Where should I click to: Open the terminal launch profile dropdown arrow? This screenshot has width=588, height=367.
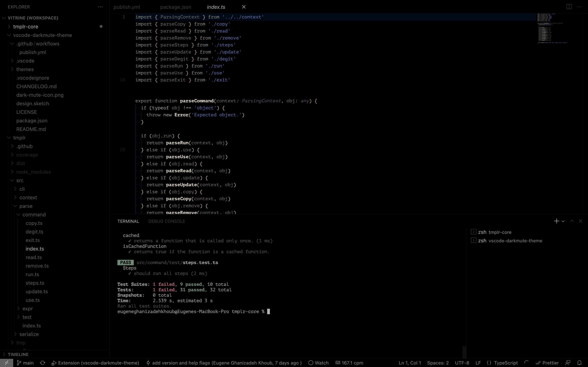[563, 221]
